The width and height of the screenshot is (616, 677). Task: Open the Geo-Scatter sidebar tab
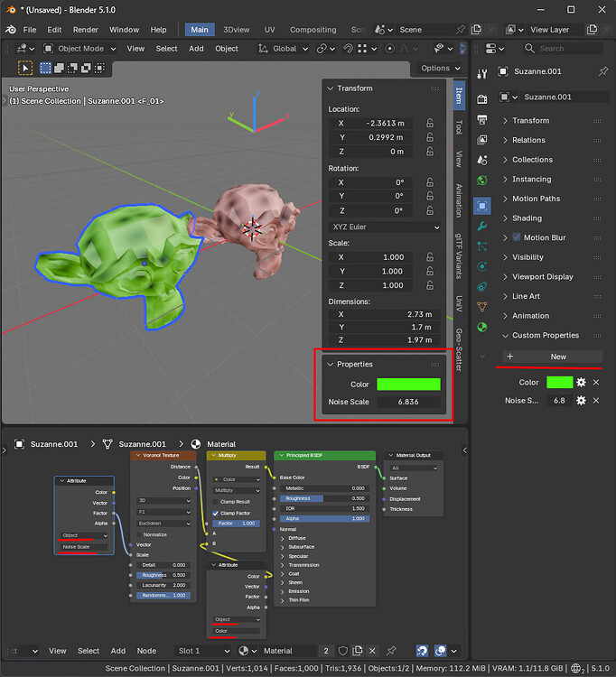pyautogui.click(x=459, y=349)
